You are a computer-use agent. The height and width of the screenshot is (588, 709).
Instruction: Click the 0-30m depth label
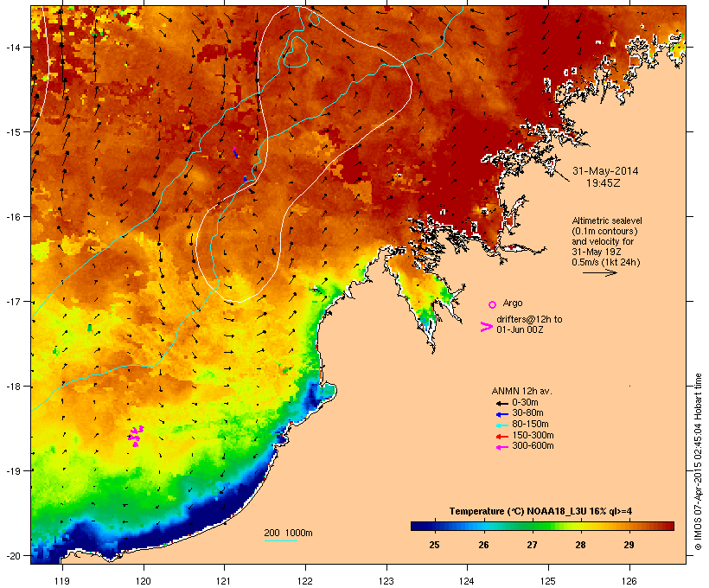pyautogui.click(x=525, y=403)
